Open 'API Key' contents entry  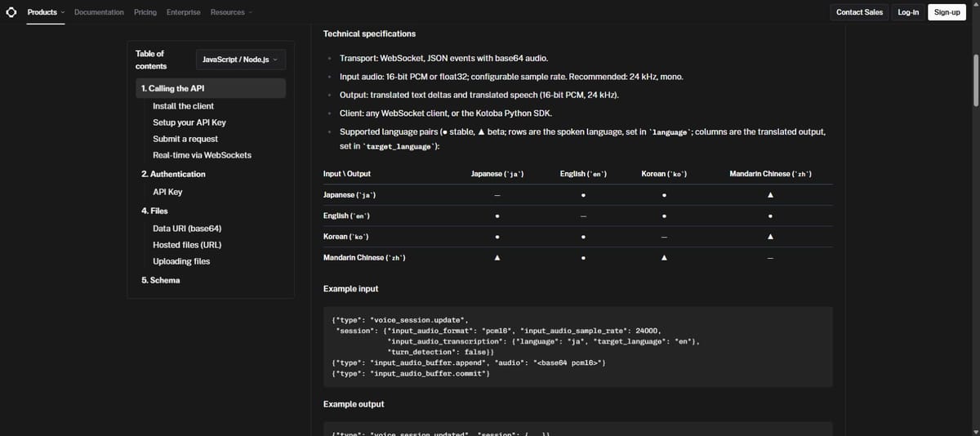[x=167, y=192]
